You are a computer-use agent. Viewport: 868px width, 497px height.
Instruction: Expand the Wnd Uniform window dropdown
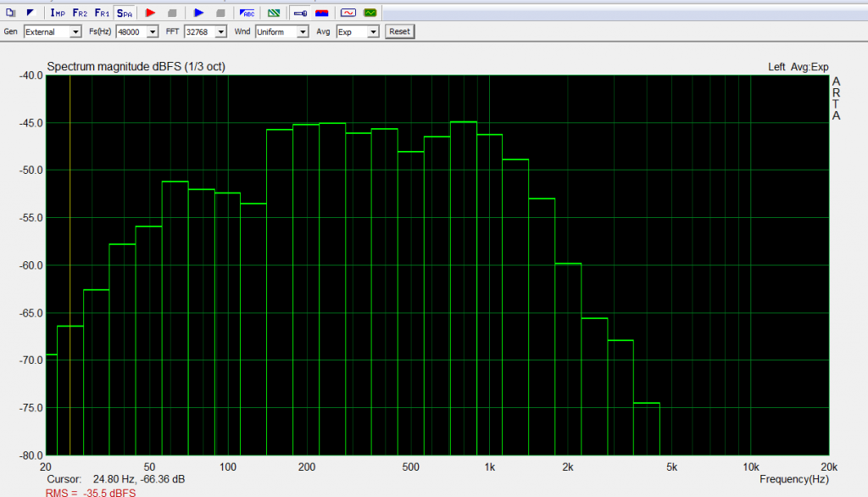coord(303,32)
